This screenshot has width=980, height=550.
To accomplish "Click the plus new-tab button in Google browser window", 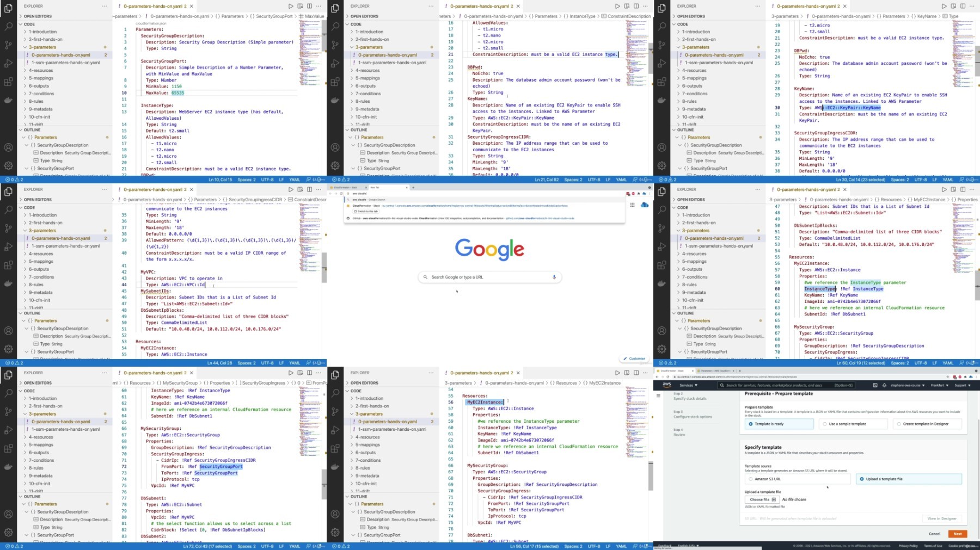I will pyautogui.click(x=413, y=188).
